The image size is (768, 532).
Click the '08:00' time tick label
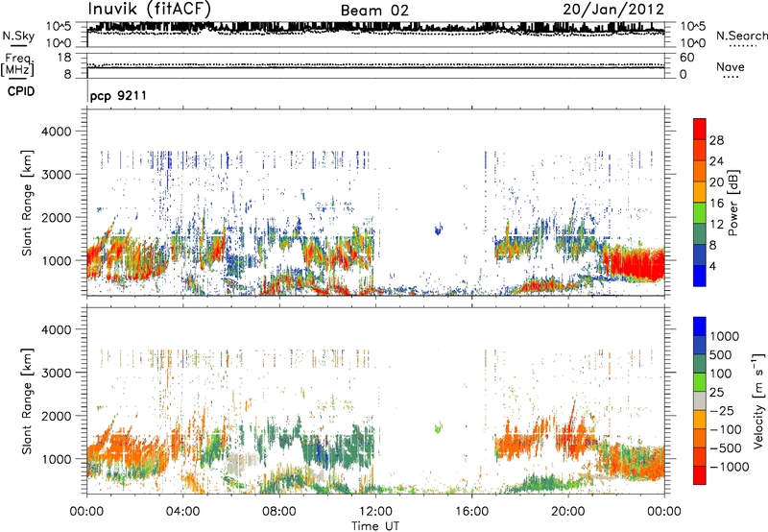click(278, 512)
